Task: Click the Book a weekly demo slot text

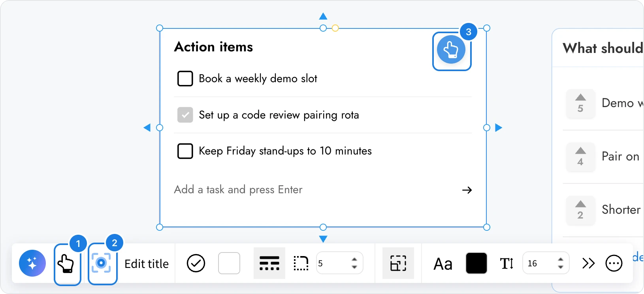Action: (x=258, y=79)
